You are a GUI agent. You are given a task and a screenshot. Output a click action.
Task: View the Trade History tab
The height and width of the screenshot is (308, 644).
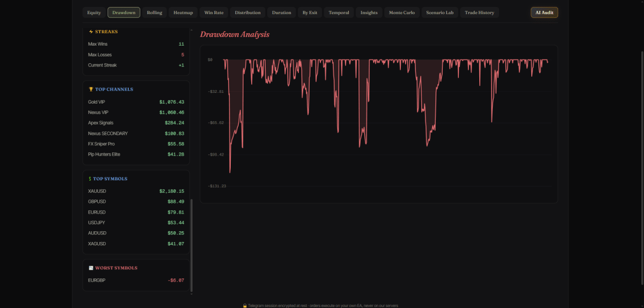[x=480, y=12]
